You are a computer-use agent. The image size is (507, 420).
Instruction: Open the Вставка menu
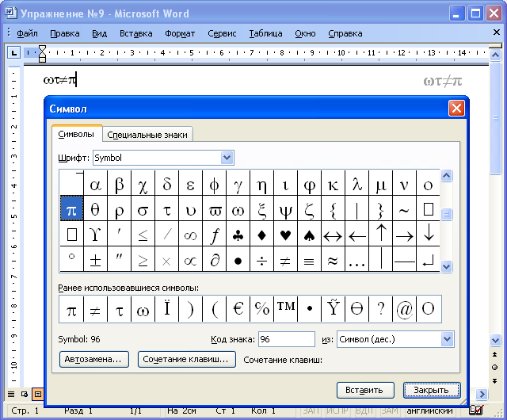coord(135,33)
